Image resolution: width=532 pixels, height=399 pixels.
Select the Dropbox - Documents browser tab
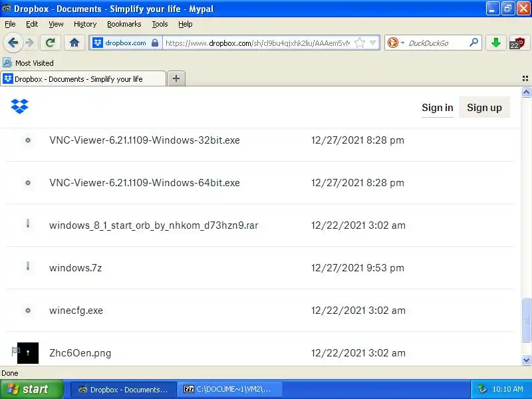(83, 78)
